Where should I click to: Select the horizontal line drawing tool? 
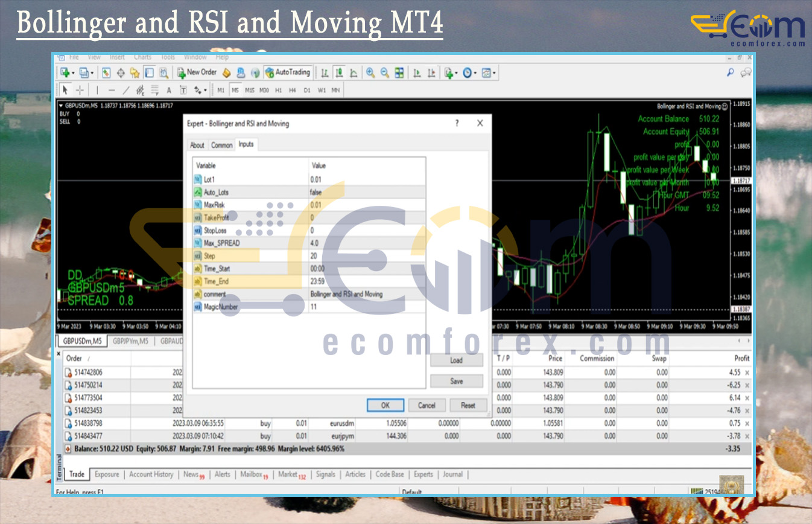click(x=111, y=91)
